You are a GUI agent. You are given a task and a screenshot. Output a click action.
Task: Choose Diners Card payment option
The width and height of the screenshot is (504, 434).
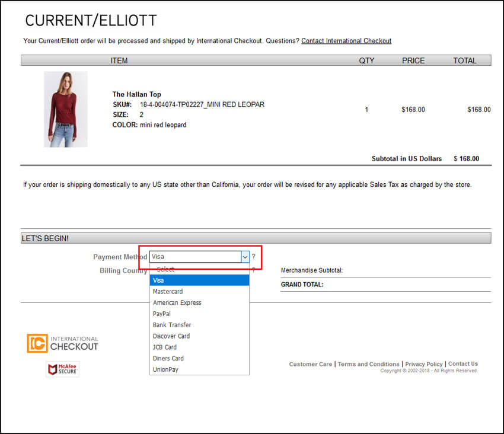click(199, 358)
